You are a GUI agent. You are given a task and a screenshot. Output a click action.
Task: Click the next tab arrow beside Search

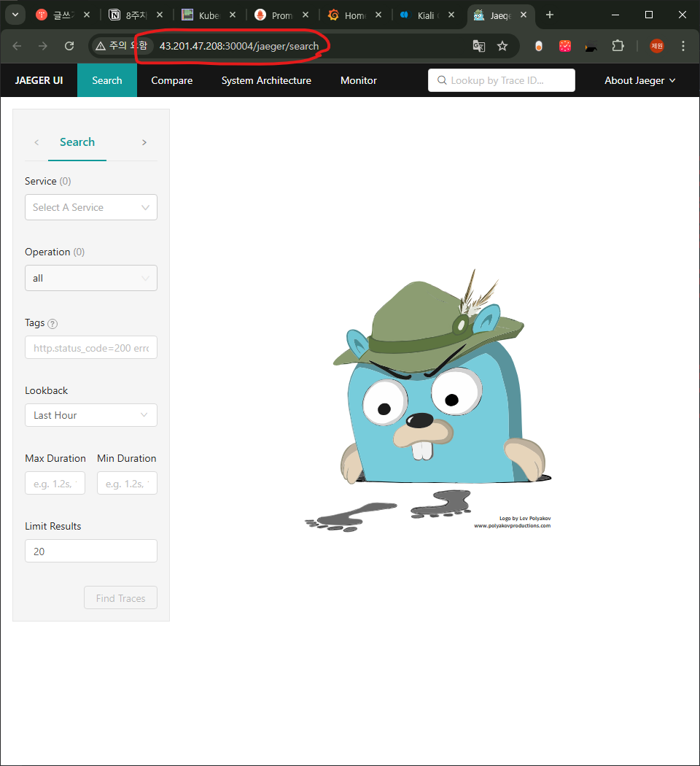click(x=144, y=142)
